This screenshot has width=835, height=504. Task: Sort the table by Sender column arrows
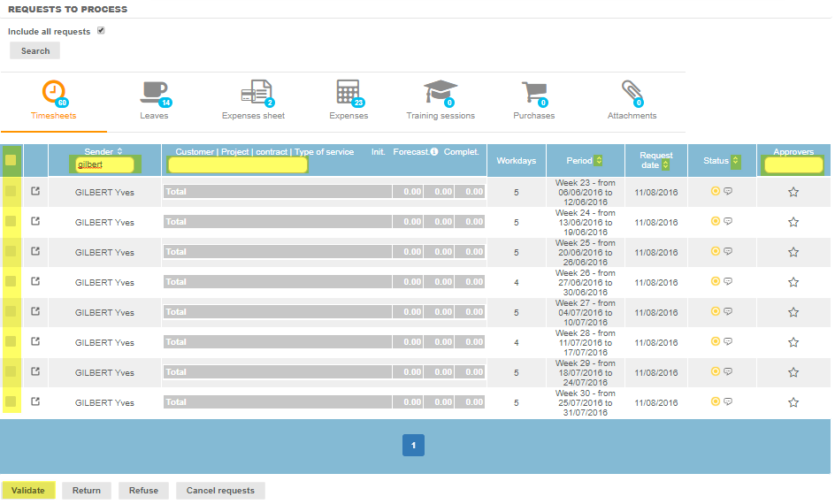119,151
